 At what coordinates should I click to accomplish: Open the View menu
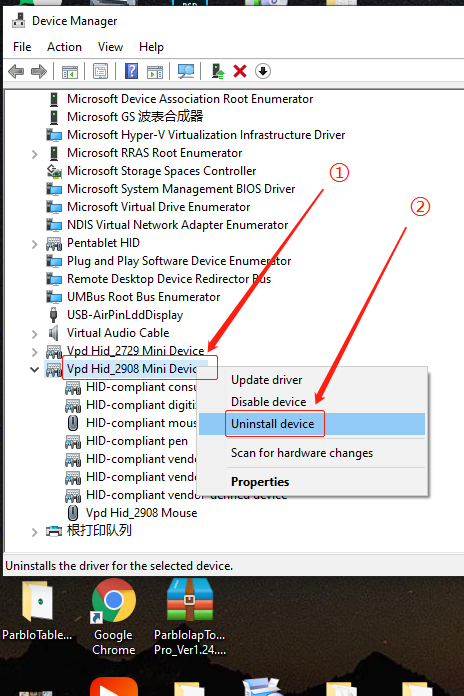pyautogui.click(x=110, y=47)
